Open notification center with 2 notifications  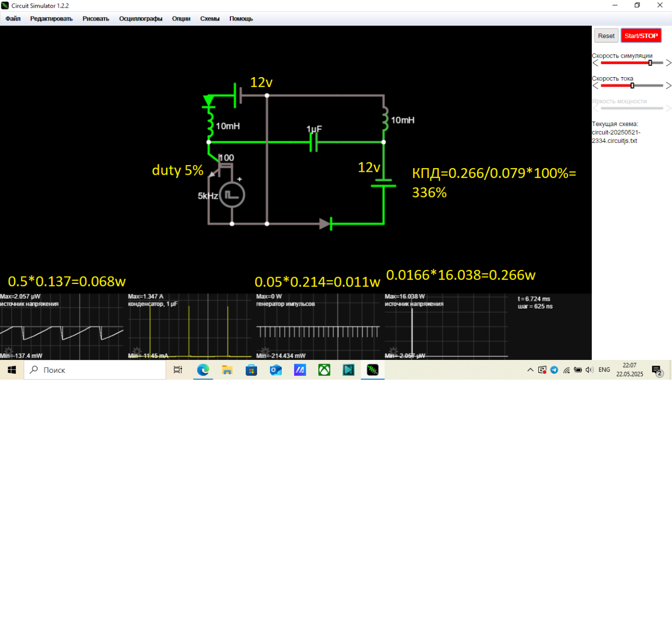[x=657, y=370]
